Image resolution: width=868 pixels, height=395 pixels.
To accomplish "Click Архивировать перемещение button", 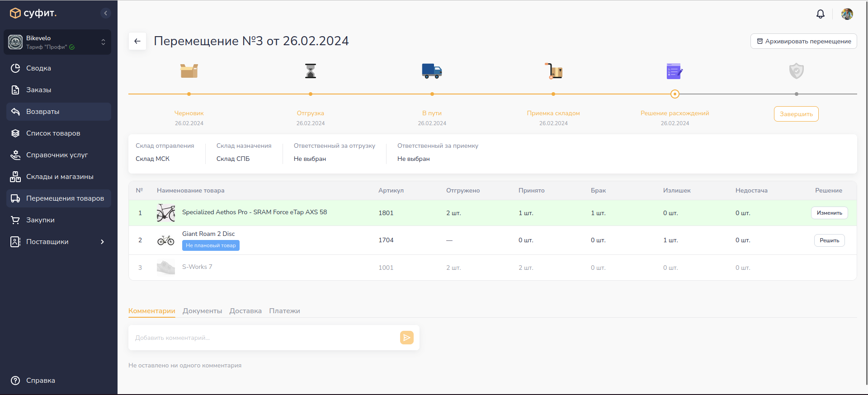I will (x=804, y=41).
